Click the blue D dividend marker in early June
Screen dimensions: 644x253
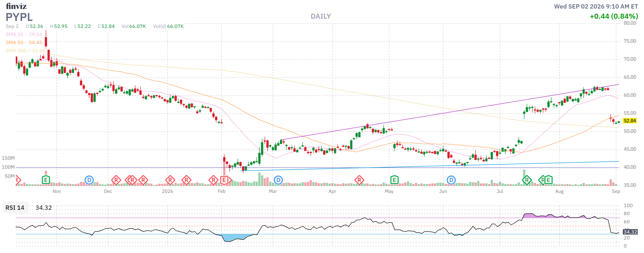point(451,180)
